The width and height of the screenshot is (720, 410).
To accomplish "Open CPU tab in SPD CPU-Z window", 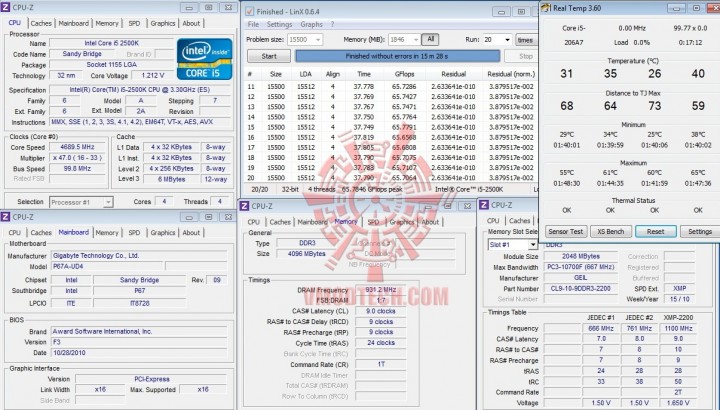I will pos(493,220).
